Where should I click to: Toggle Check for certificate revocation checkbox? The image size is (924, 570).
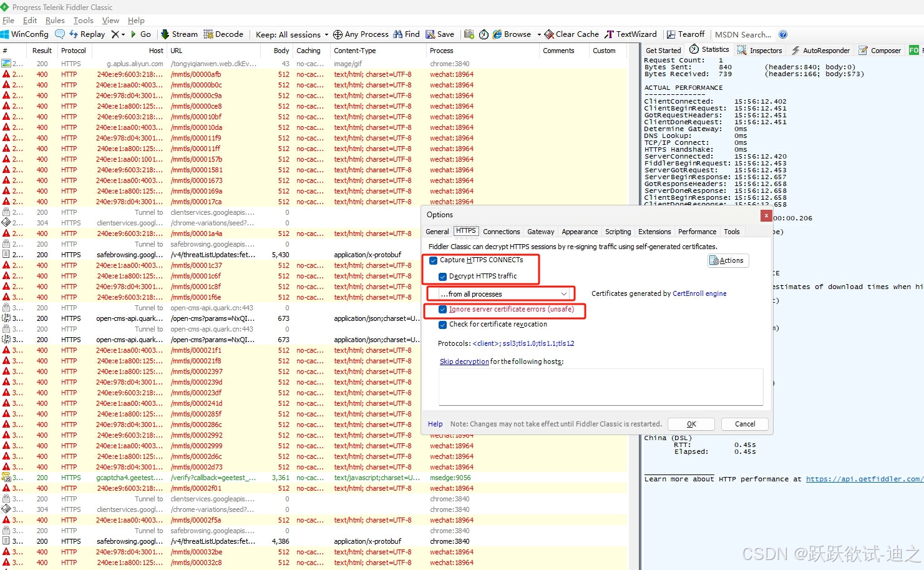[x=442, y=325]
